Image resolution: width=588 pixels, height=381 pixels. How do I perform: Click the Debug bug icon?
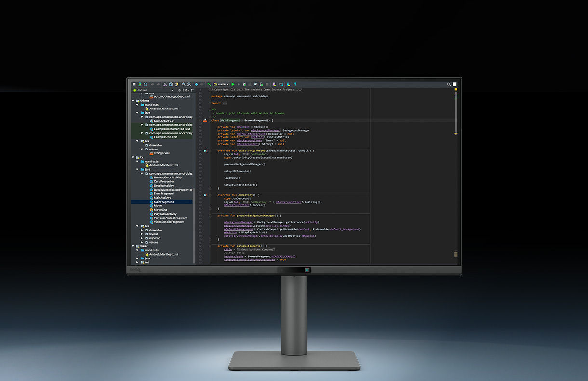pos(244,84)
